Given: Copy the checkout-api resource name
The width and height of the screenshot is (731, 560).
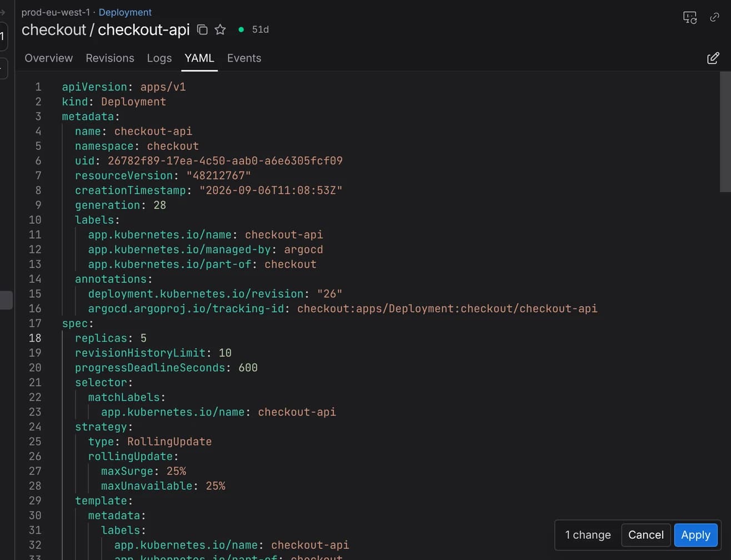Looking at the screenshot, I should tap(203, 29).
